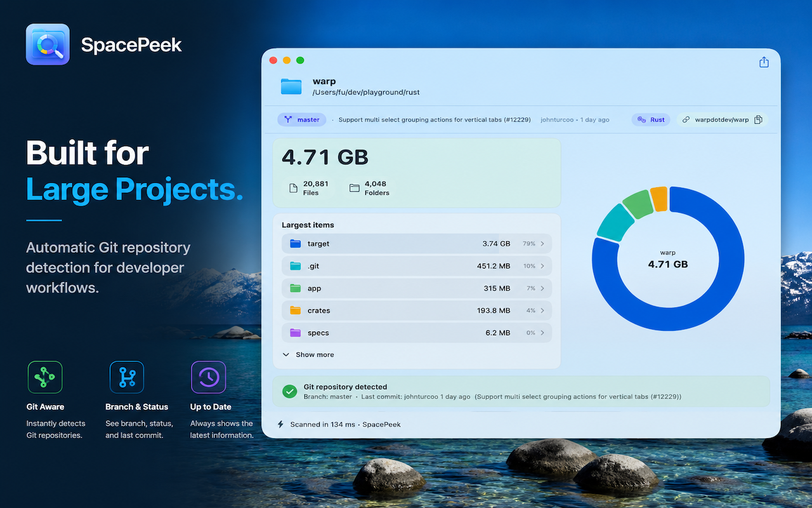Click the 6.2 MB size value
The width and height of the screenshot is (812, 508).
click(499, 333)
